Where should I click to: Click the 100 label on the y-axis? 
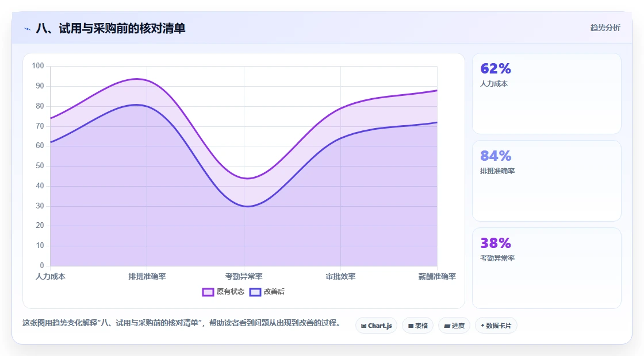click(x=38, y=66)
